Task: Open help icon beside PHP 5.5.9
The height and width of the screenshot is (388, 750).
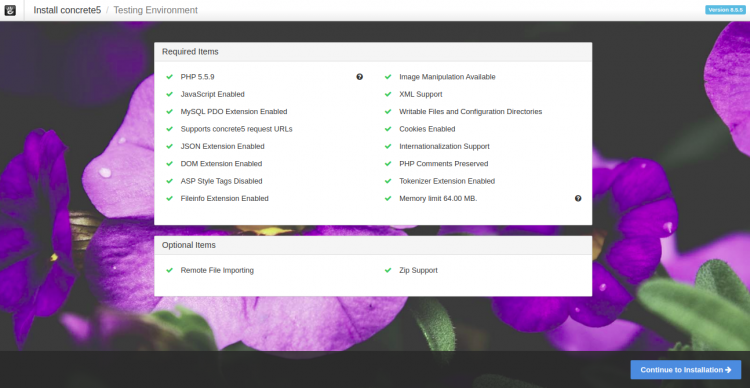Action: pos(360,77)
